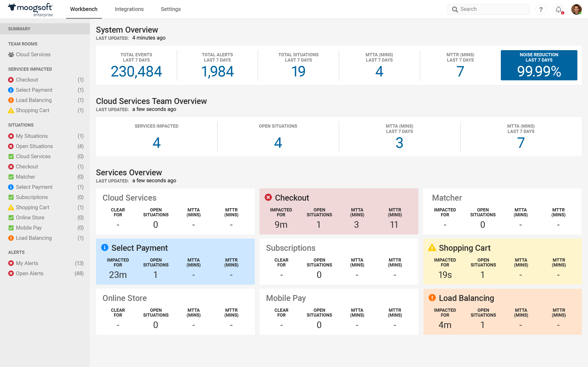The image size is (588, 367).
Task: Open the Mobile Pay service card
Action: [339, 312]
